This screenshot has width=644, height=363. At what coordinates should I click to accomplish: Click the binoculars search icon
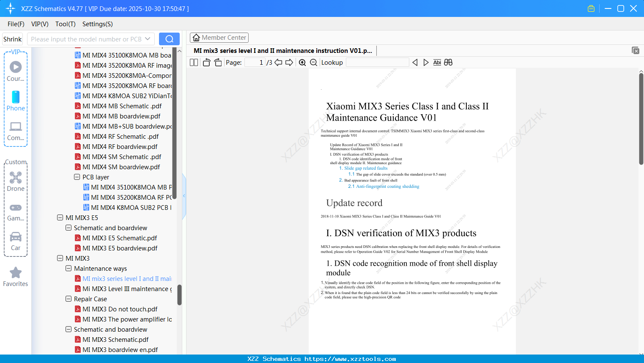[448, 62]
